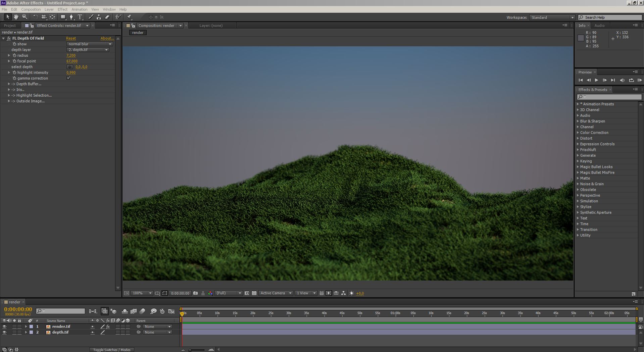This screenshot has height=352, width=644.
Task: Toggle the transparency grid icon
Action: pyautogui.click(x=254, y=293)
